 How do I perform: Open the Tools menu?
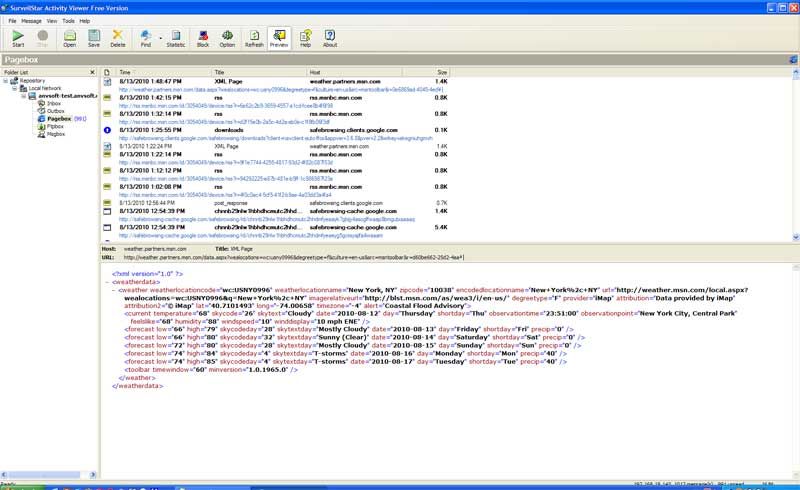coord(68,21)
